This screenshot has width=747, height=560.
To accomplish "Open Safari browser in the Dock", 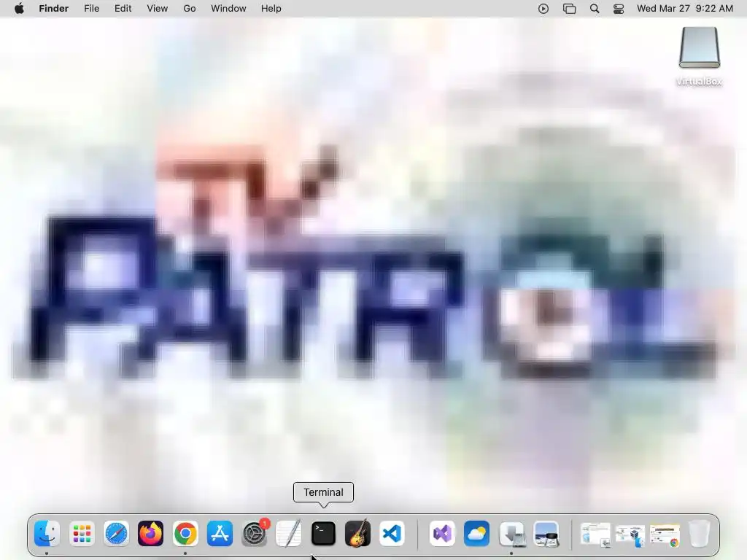I will coord(116,533).
